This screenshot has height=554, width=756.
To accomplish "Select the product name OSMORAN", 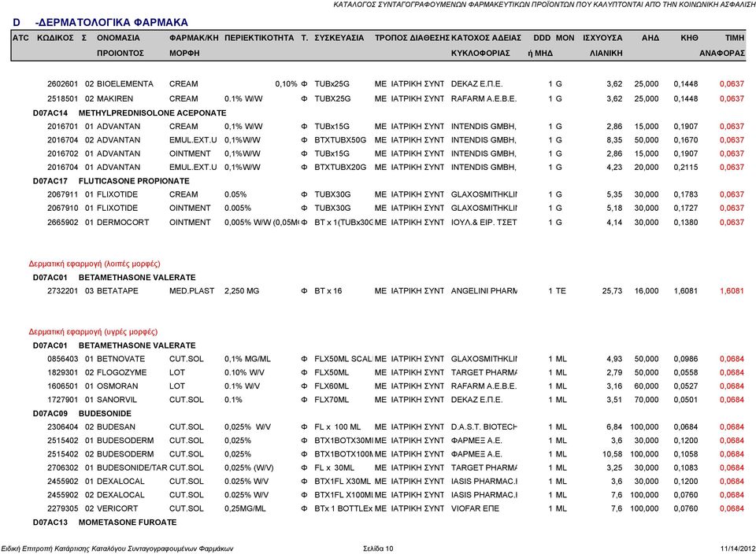I will click(x=117, y=386).
